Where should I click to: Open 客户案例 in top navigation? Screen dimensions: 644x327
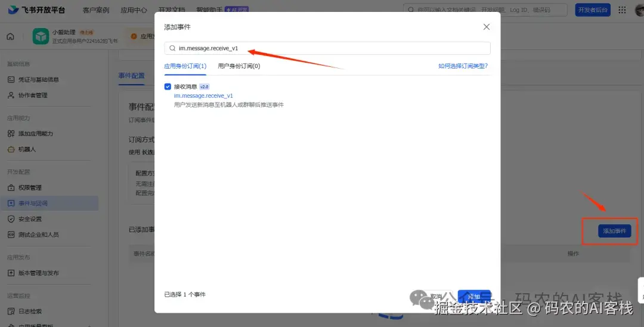point(96,10)
